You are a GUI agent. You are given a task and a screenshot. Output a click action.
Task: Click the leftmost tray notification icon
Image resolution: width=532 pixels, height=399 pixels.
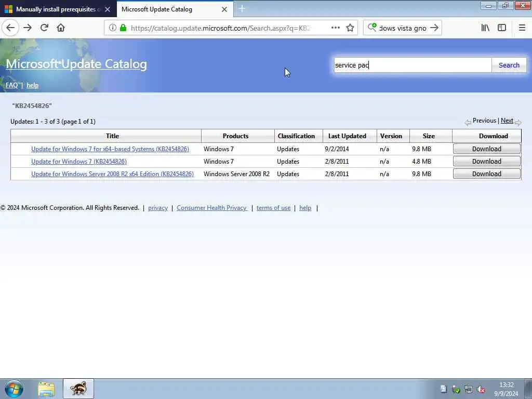pos(444,389)
